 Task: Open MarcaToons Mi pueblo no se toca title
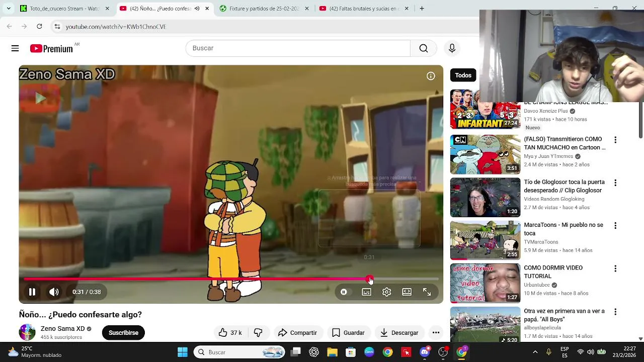pyautogui.click(x=563, y=229)
